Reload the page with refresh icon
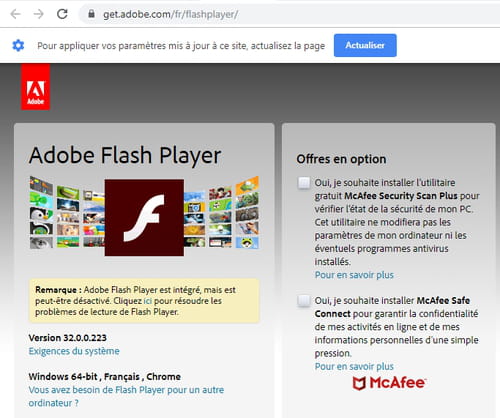 62,14
